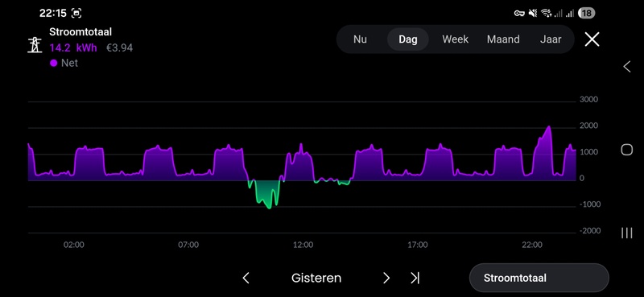Tap the muted sound status icon
The width and height of the screenshot is (644, 297).
[x=533, y=14]
